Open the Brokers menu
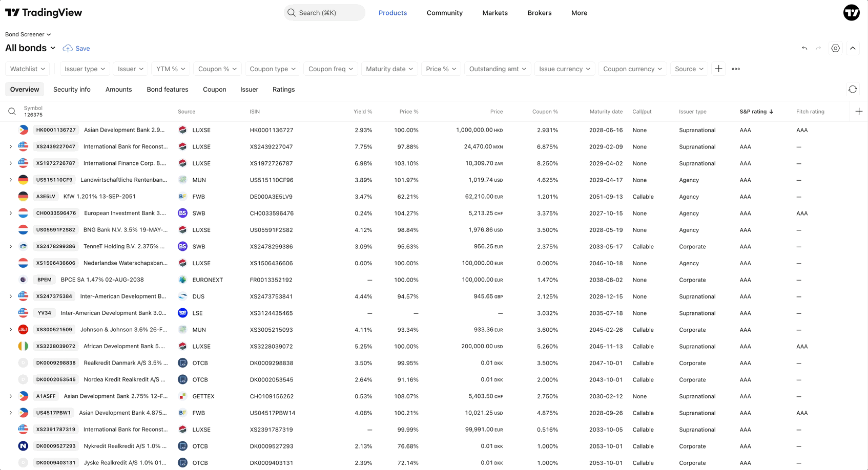The width and height of the screenshot is (868, 470). point(540,13)
